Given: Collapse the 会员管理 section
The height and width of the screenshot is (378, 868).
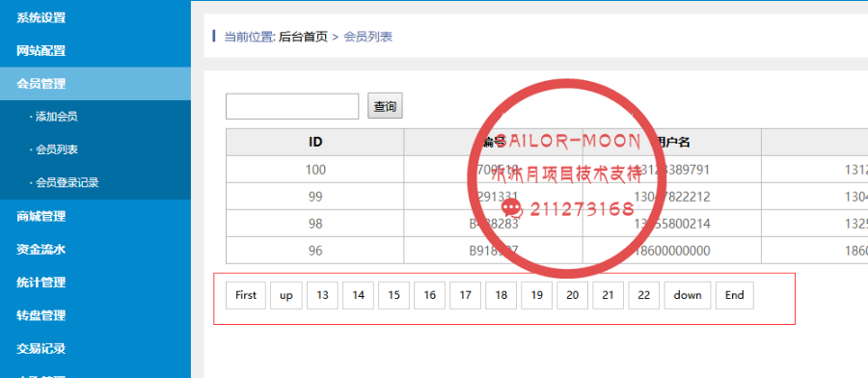Looking at the screenshot, I should 41,84.
